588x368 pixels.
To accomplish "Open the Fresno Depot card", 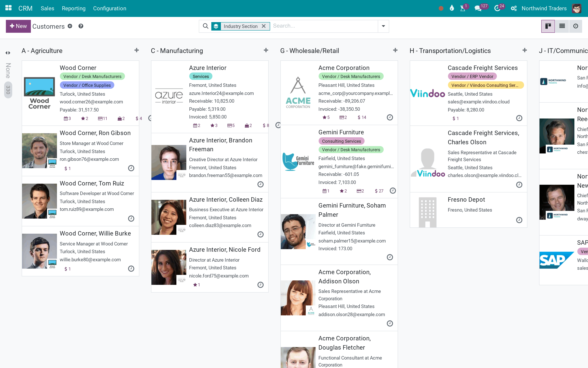I will 468,210.
